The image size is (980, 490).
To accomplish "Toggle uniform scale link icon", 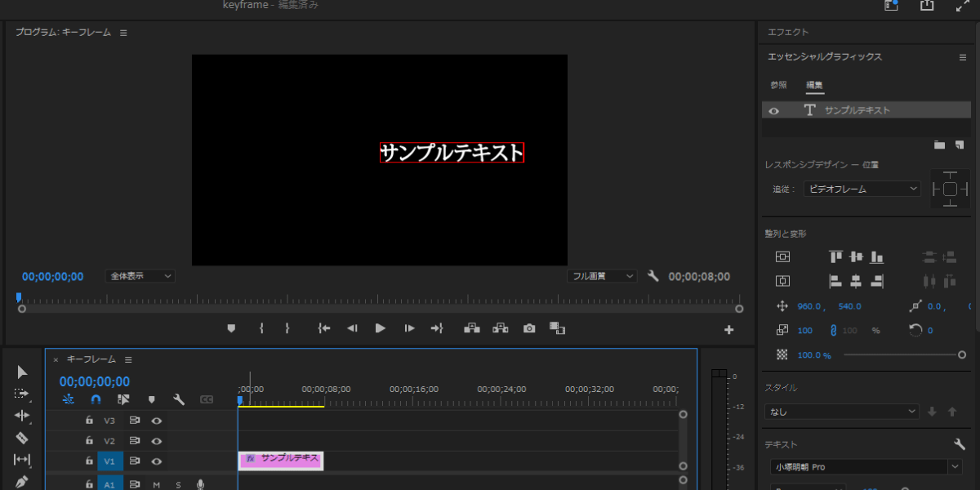I will 834,331.
